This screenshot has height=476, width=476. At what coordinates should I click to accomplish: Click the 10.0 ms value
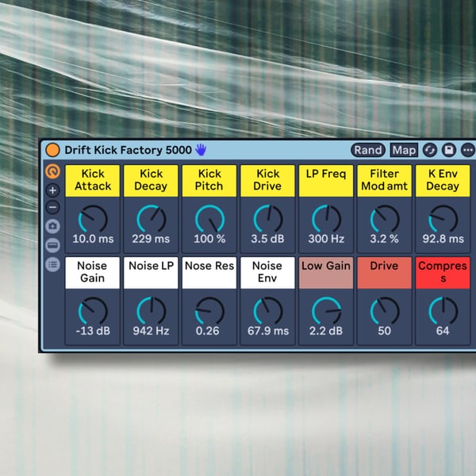click(93, 239)
